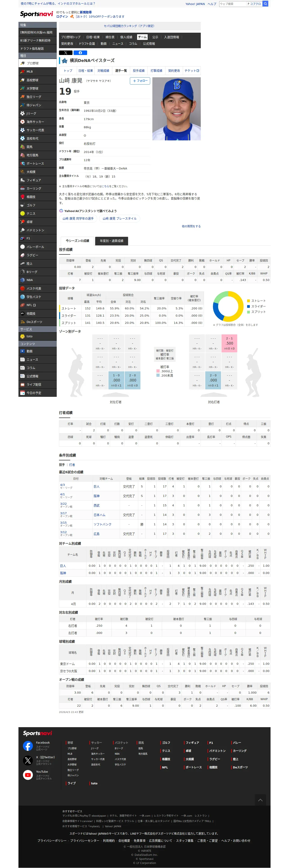Viewport: 289px width, 868px height.
Task: Click the yellow ストレート legend swatch
Action: pyautogui.click(x=248, y=301)
